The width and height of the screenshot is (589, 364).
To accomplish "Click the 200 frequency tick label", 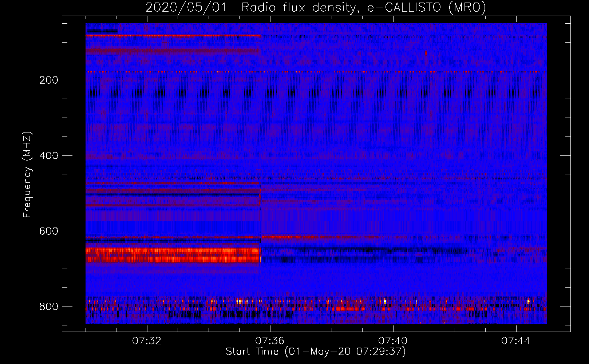I will [x=49, y=80].
